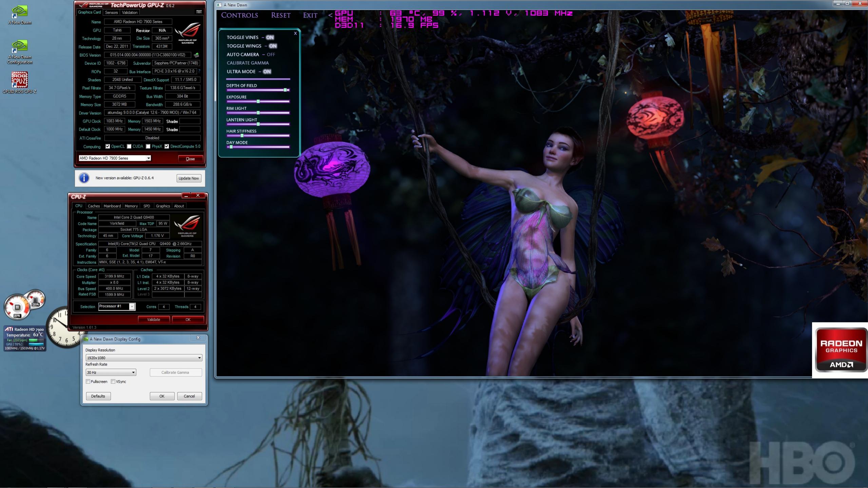Switch to the Sensors tab in GPU-Z
Viewport: 868px width, 488px height.
pos(111,12)
